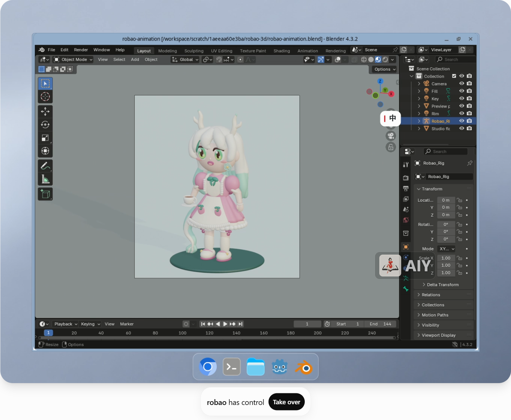Select the Select Box tool
Screen dimensions: 511x420
click(x=45, y=83)
